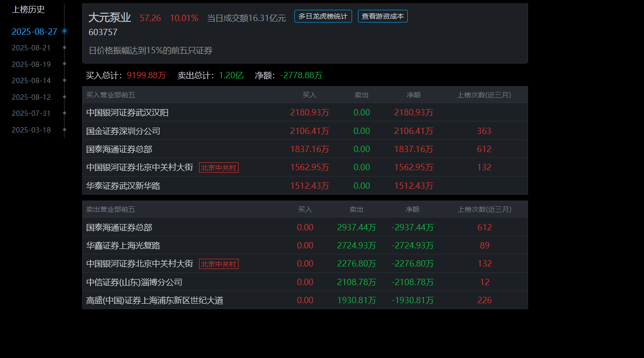Select the 2025-08-14 history date

coord(31,81)
